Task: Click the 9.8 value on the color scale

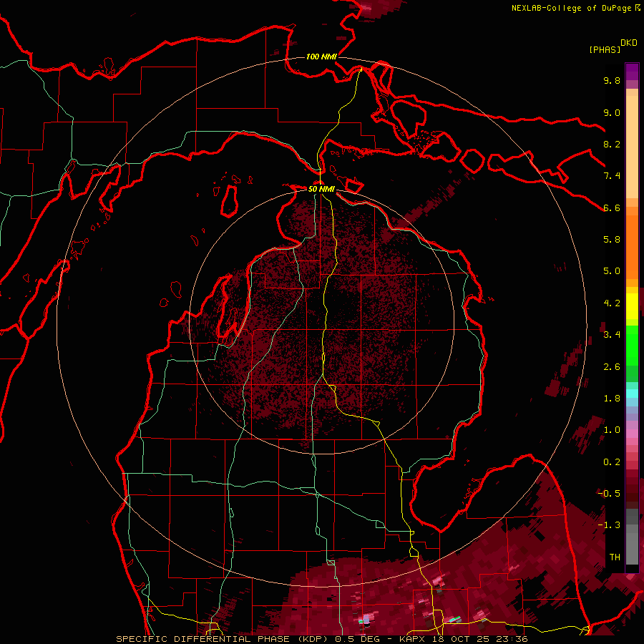Action: [x=612, y=80]
